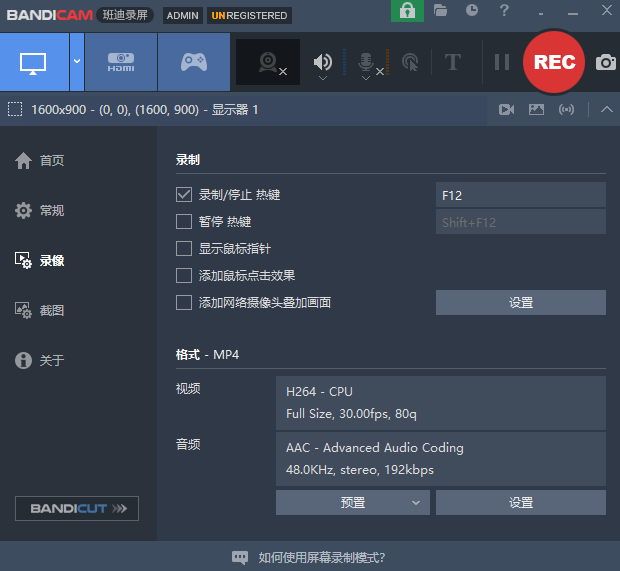Open BANDICUT link button
Screen dimensions: 620x571
pos(77,508)
